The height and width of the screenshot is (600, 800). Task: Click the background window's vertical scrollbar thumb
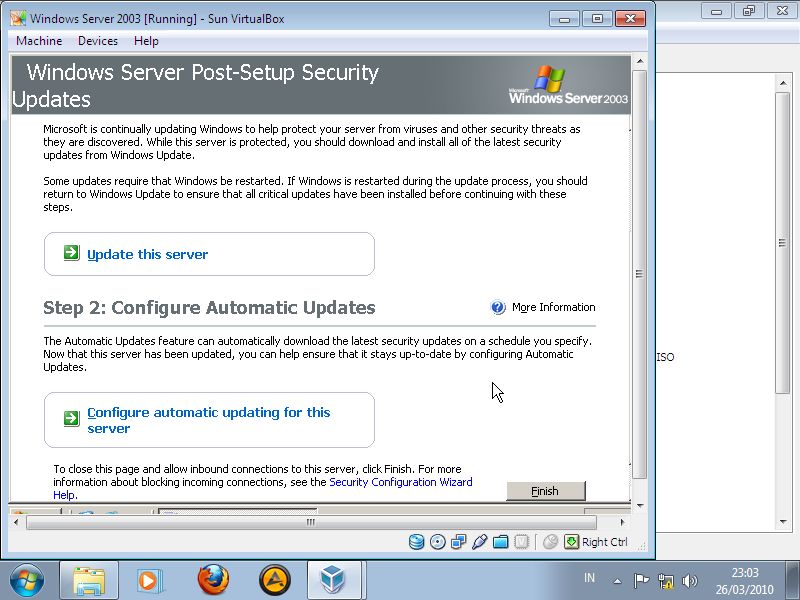pos(783,243)
